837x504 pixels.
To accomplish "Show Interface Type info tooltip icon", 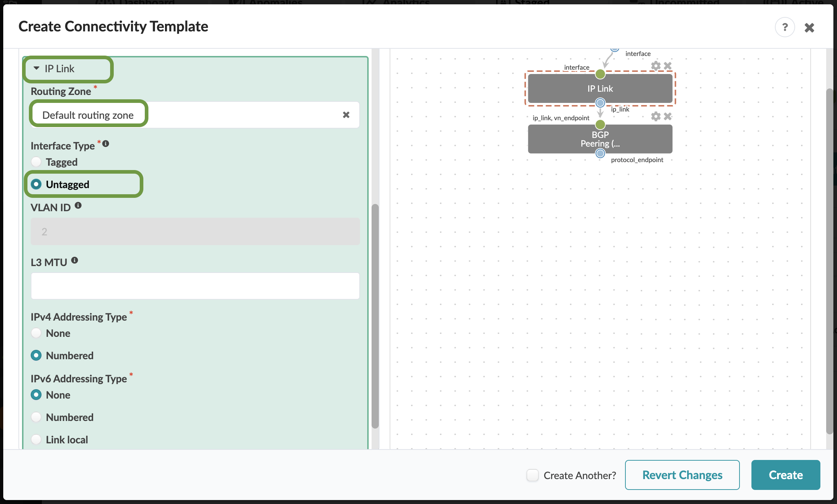I will [106, 143].
